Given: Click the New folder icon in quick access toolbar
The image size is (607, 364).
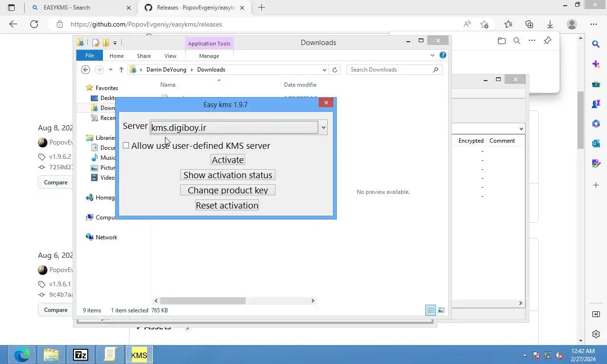Looking at the screenshot, I should 106,43.
